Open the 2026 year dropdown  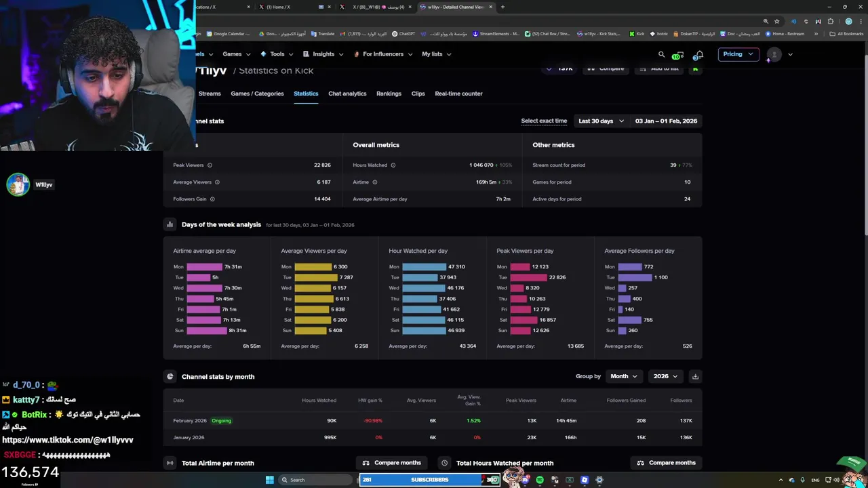coord(665,376)
